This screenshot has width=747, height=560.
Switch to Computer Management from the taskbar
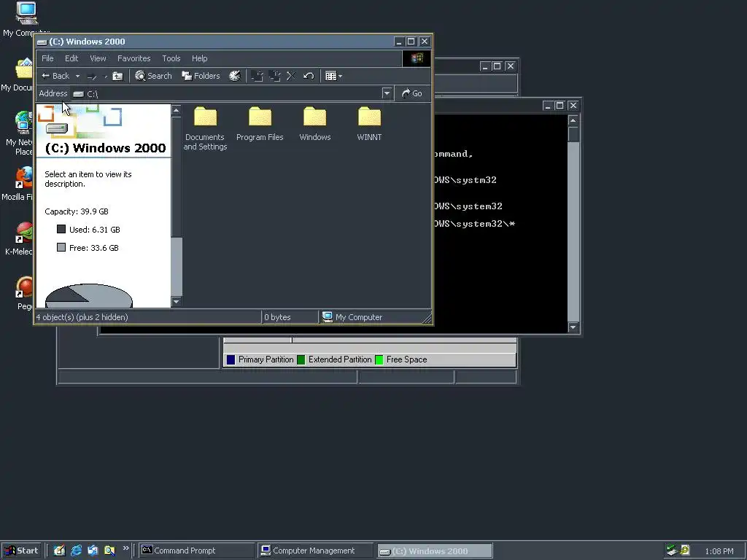(x=315, y=551)
